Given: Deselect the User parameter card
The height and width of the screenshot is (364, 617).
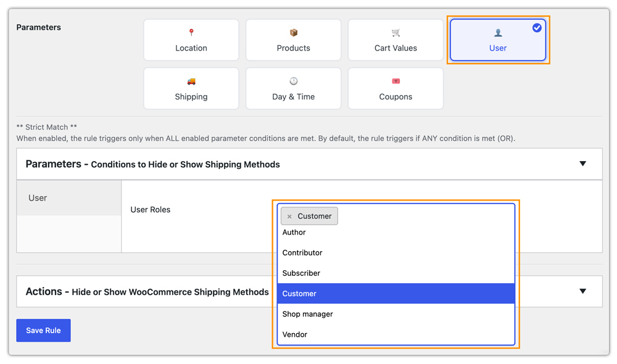Looking at the screenshot, I should pos(498,40).
